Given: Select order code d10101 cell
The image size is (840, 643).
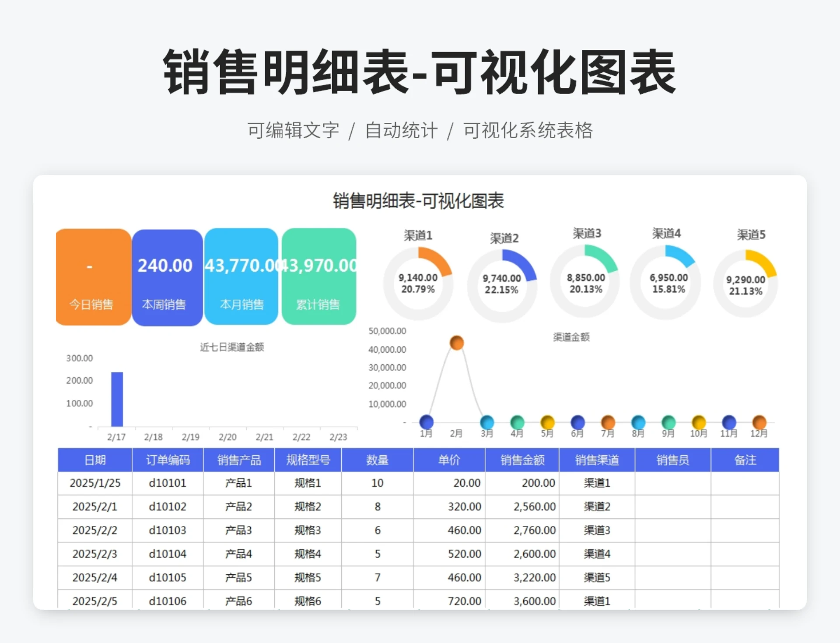Looking at the screenshot, I should tap(167, 483).
